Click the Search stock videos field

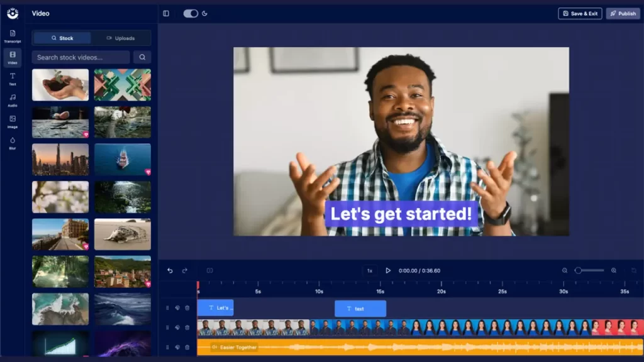pyautogui.click(x=80, y=57)
